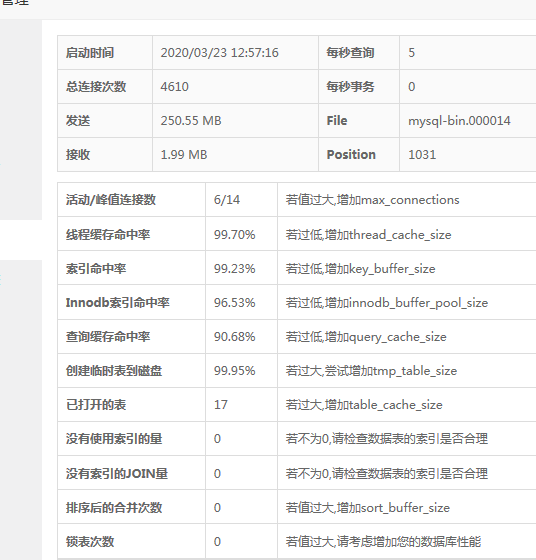Select the 没有索引的JOIN量 label
The height and width of the screenshot is (560, 536).
click(117, 474)
